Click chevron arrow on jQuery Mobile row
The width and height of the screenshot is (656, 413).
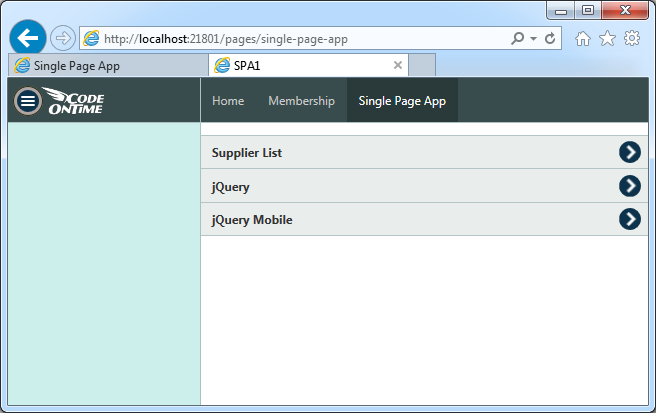click(630, 219)
